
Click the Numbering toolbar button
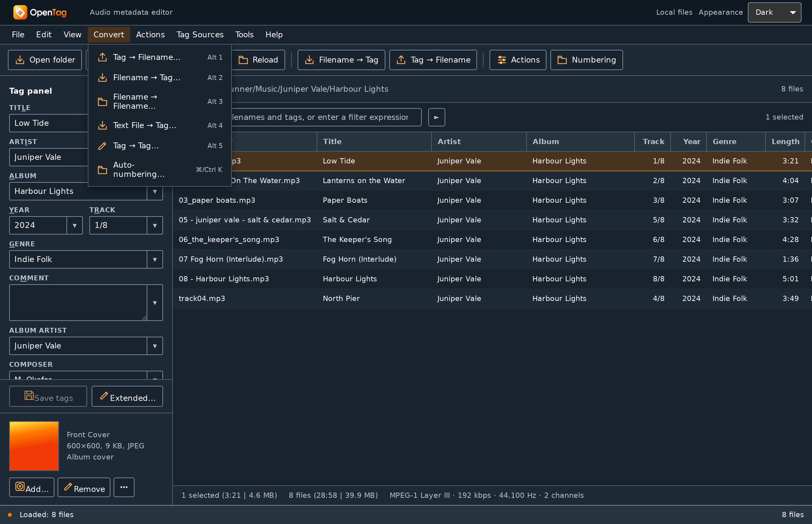pos(586,60)
